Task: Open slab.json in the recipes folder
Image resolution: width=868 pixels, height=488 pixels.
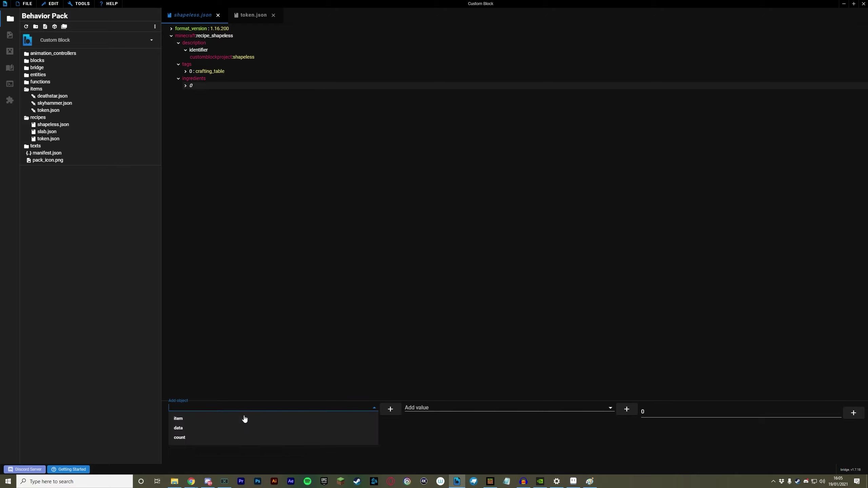Action: 47,131
